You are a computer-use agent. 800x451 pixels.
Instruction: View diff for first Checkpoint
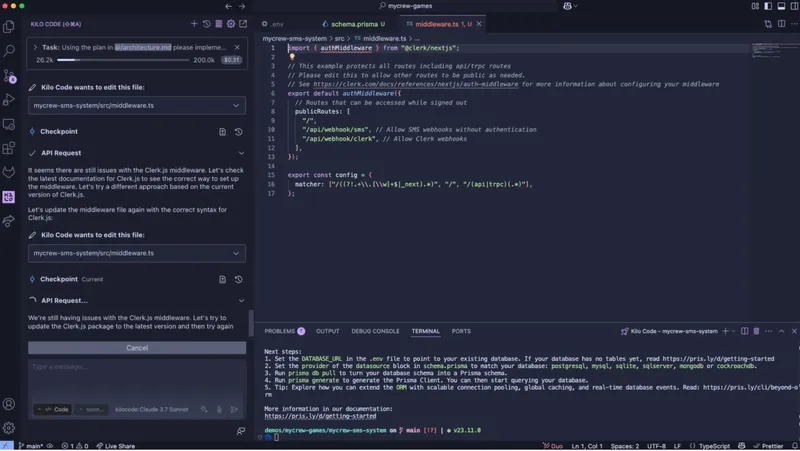pyautogui.click(x=222, y=132)
